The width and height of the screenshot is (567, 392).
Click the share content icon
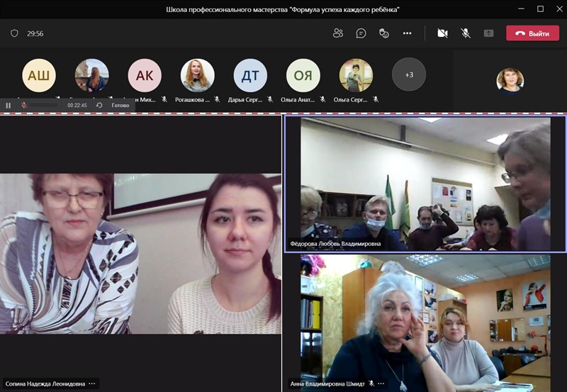click(x=488, y=33)
